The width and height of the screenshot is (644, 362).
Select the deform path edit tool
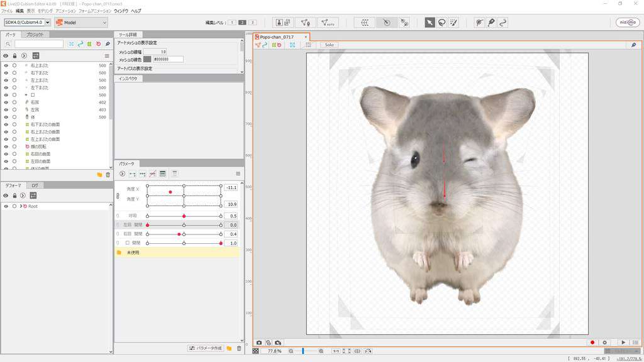479,23
